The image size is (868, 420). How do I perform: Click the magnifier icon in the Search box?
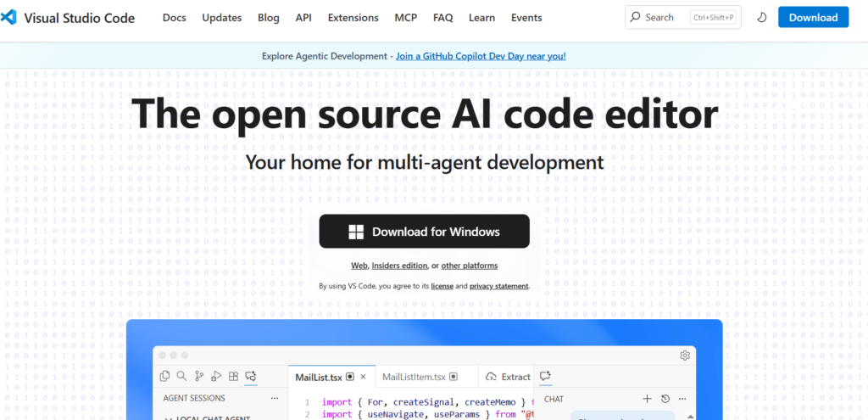[x=636, y=17]
